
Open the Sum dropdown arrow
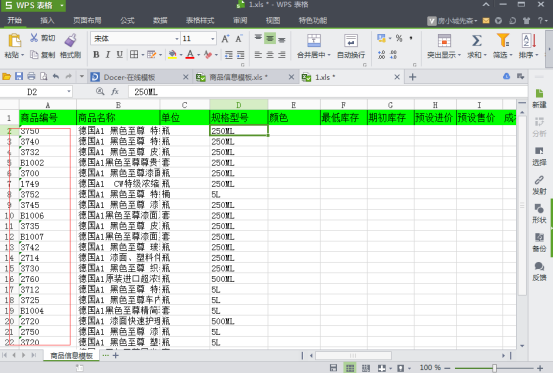485,55
